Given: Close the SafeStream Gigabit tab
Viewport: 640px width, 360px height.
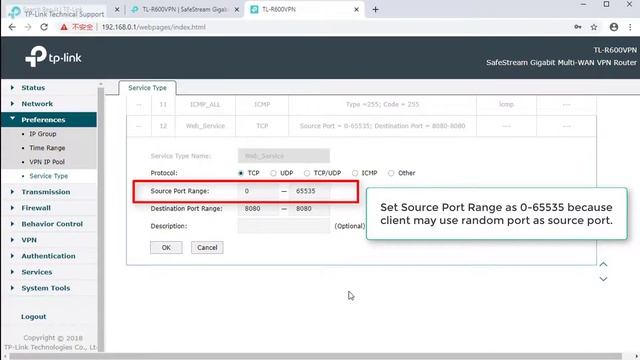Looking at the screenshot, I should pyautogui.click(x=236, y=9).
